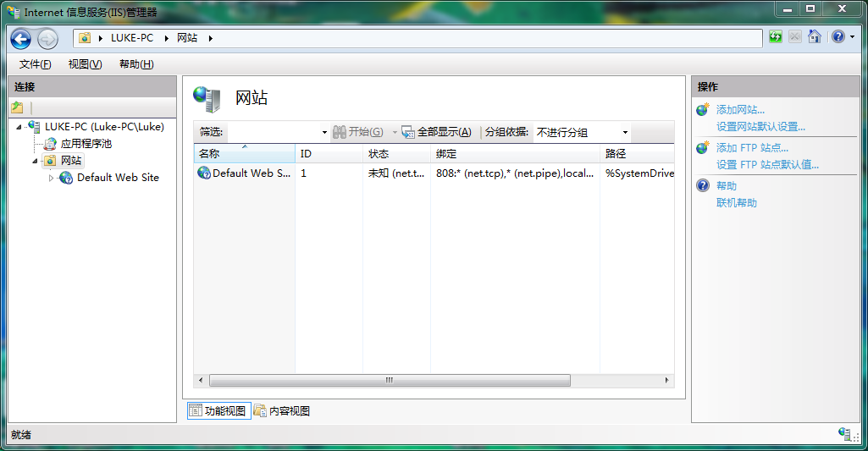The image size is (868, 451).
Task: Switch to the 功能视图 tab
Action: click(219, 410)
